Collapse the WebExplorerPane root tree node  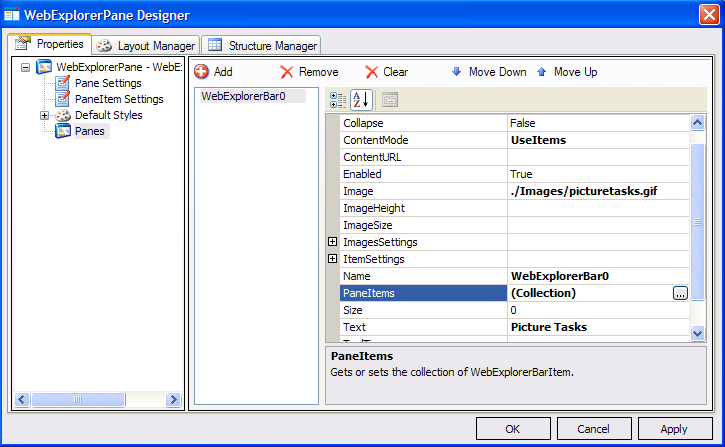point(26,67)
